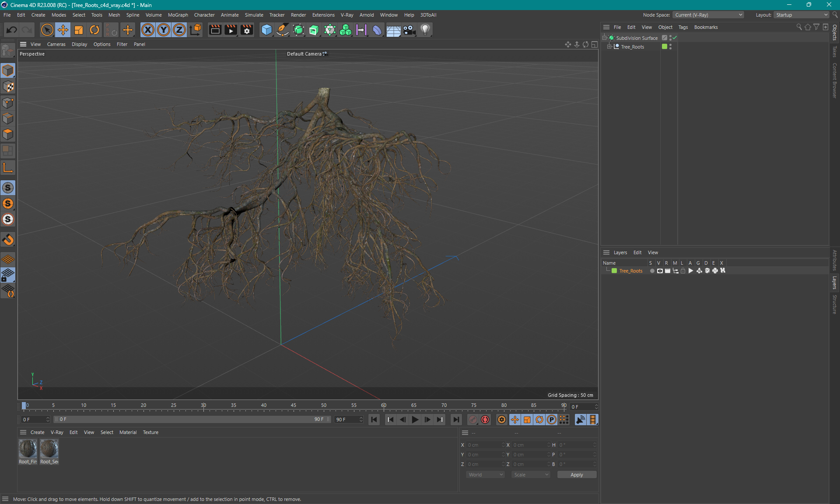The height and width of the screenshot is (504, 840).
Task: Open the viewport hamburger menu
Action: 23,44
